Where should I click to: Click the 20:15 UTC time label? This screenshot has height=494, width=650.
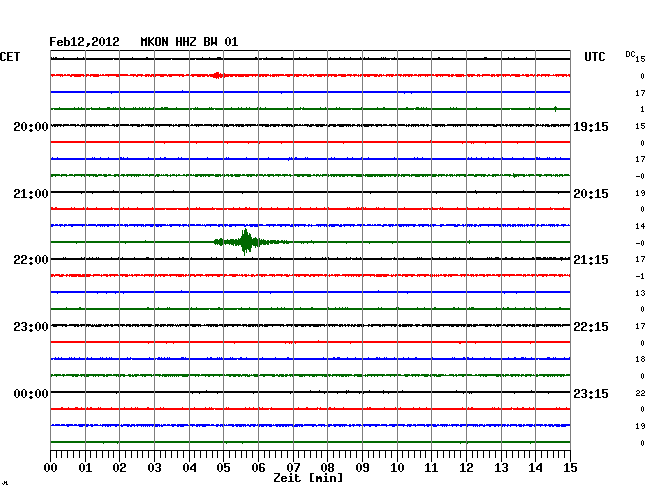pyautogui.click(x=591, y=194)
